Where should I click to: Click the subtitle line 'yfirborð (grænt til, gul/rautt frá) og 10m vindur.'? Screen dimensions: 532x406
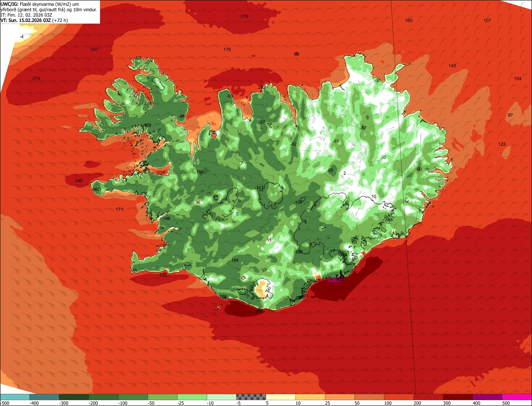click(49, 10)
